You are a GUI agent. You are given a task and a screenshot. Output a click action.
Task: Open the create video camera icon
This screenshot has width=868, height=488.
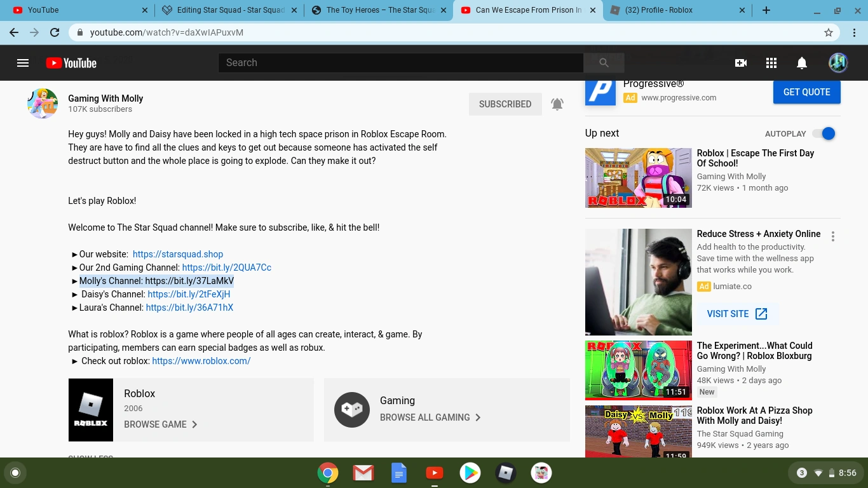[x=741, y=63]
